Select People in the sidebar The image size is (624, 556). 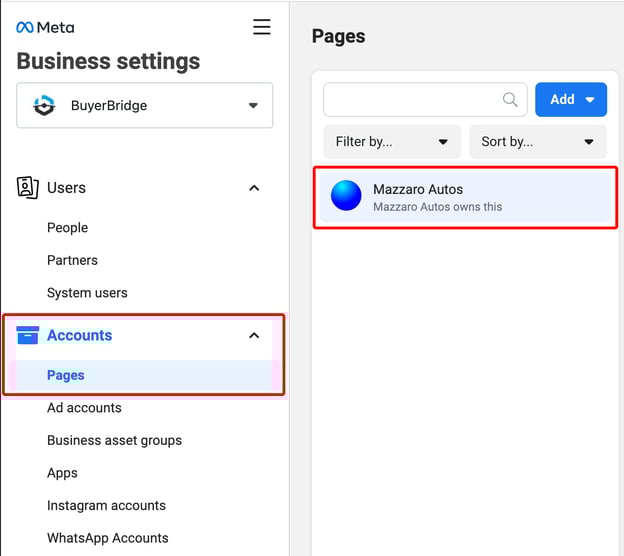tap(67, 227)
